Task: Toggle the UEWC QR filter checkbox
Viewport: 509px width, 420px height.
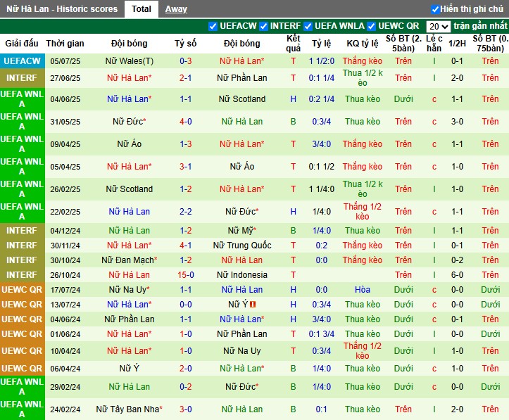Action: (x=371, y=26)
